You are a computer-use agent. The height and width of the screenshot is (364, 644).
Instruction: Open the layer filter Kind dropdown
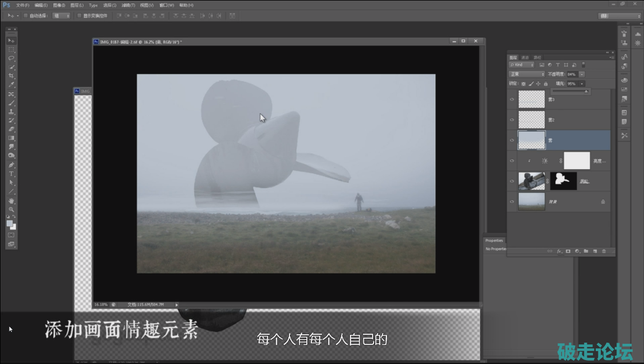pos(522,65)
